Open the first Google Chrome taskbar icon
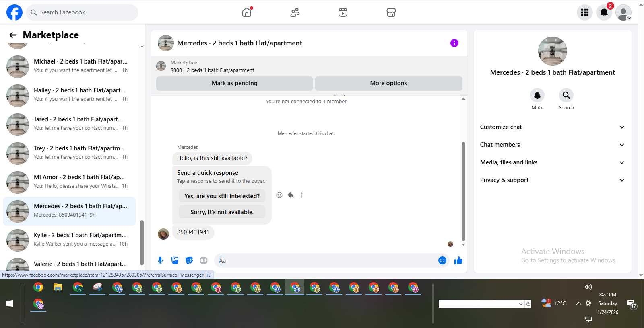The width and height of the screenshot is (644, 328). pyautogui.click(x=38, y=287)
